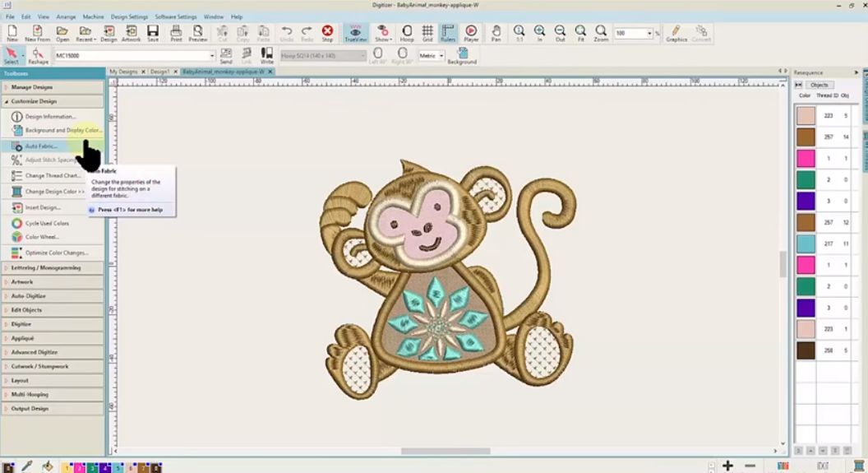This screenshot has height=473, width=868.
Task: Click the Background toolbar icon
Action: 462,55
